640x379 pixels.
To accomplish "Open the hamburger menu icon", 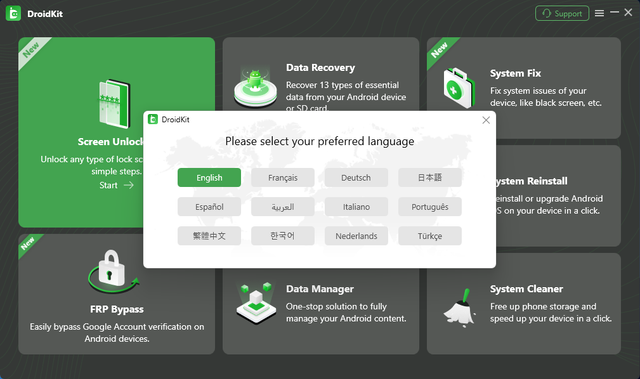I will coord(599,13).
